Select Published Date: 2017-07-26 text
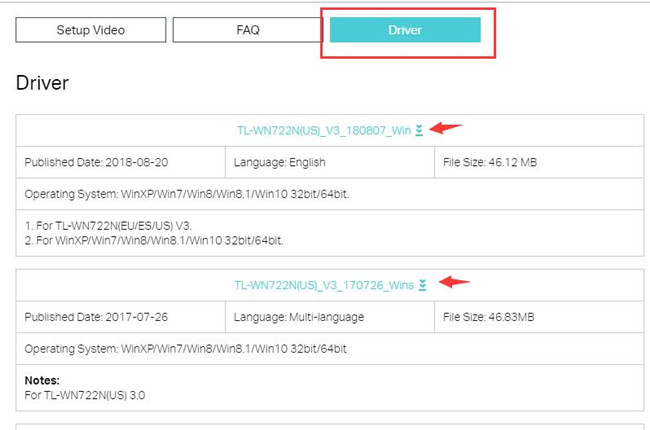Viewport: 650px width, 430px height. [x=96, y=317]
